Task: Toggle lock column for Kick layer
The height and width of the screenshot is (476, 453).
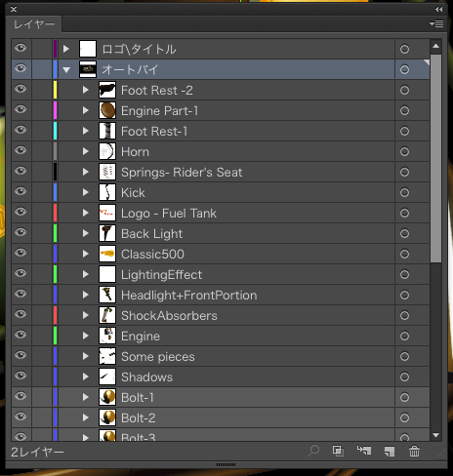Action: pyautogui.click(x=42, y=192)
